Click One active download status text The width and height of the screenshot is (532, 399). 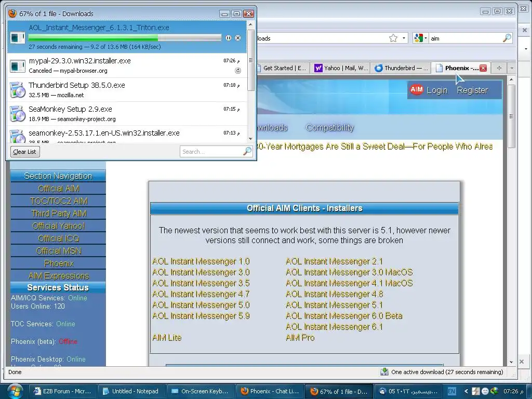click(447, 372)
